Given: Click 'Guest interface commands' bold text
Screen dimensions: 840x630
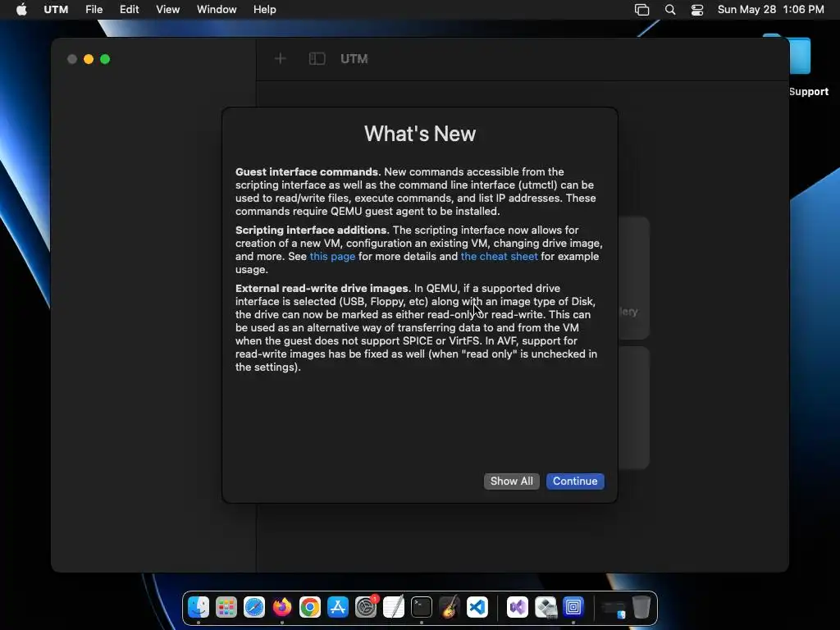Looking at the screenshot, I should point(307,172).
